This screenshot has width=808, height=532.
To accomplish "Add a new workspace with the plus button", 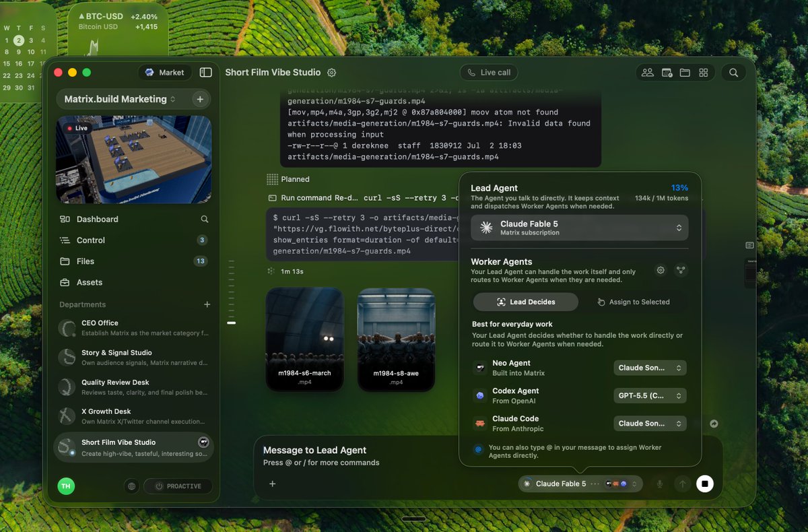I will [200, 99].
